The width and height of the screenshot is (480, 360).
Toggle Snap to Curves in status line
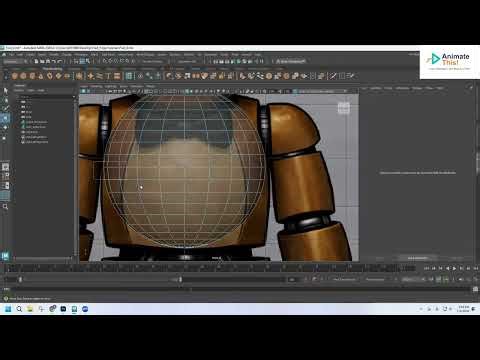(110, 61)
